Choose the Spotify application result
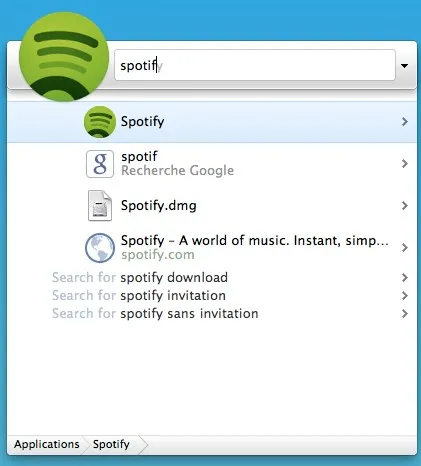421x466 pixels. coord(212,122)
